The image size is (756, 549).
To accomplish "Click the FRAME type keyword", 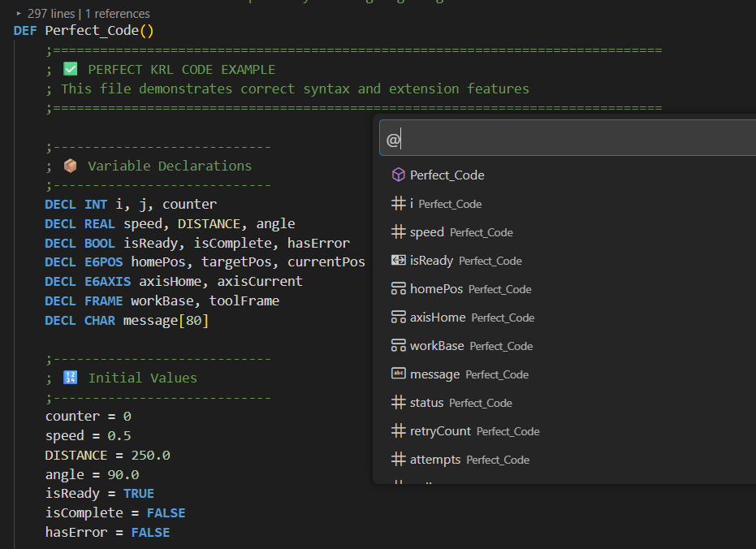I will pos(103,300).
